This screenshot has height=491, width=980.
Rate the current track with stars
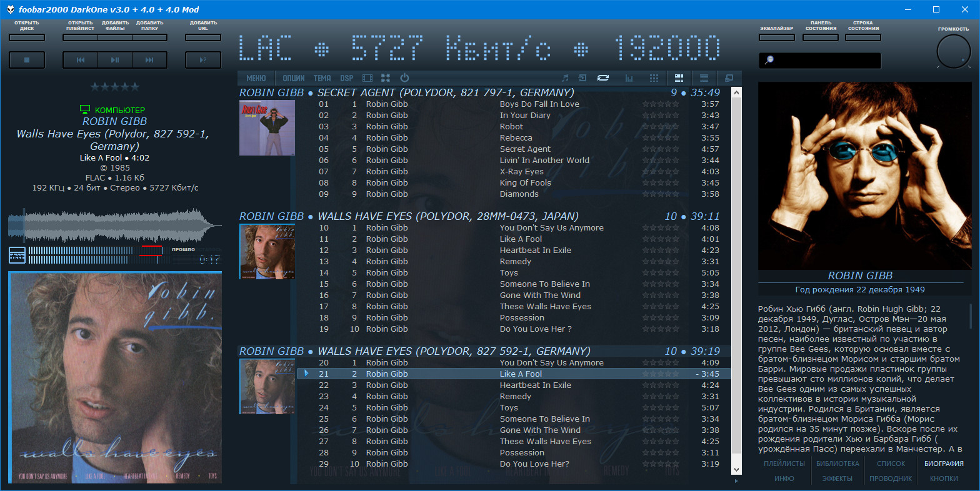coord(115,87)
